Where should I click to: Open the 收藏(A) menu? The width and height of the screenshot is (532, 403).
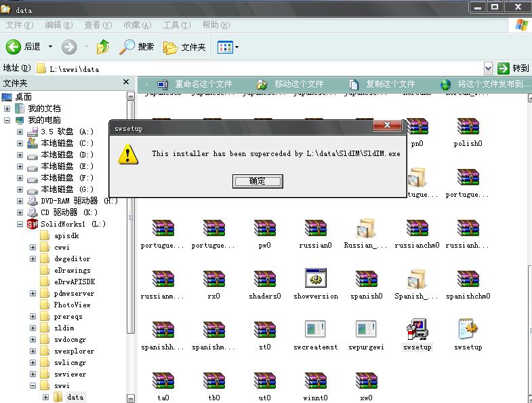click(137, 25)
